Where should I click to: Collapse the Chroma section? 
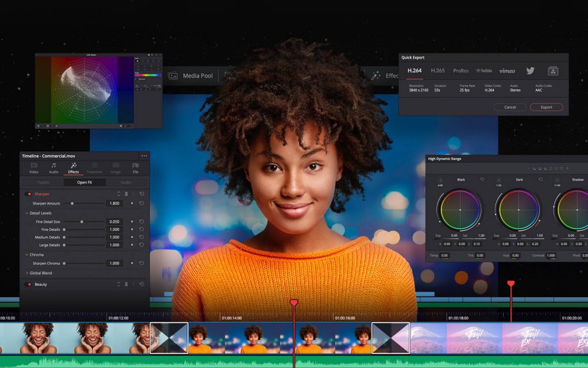(27, 255)
